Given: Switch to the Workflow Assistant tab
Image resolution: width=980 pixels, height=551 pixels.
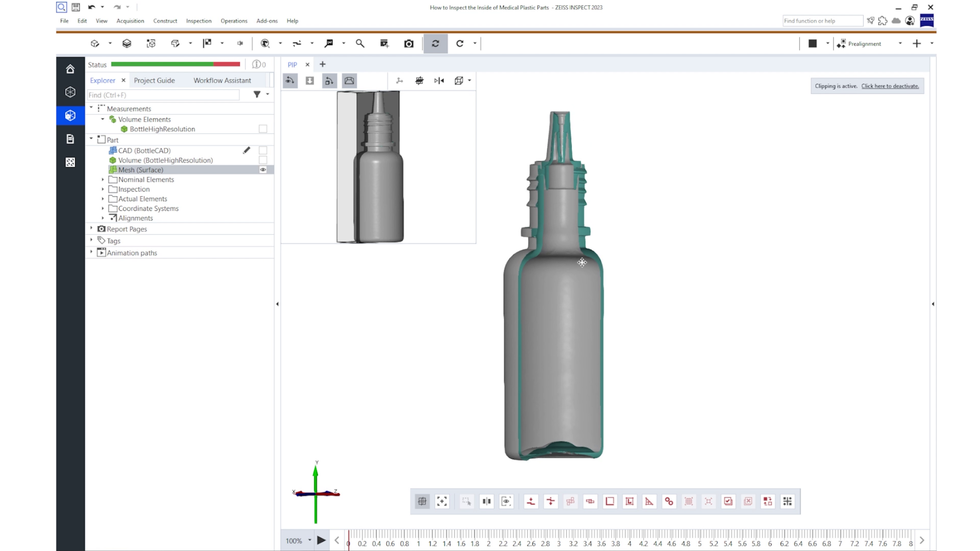Looking at the screenshot, I should 222,80.
